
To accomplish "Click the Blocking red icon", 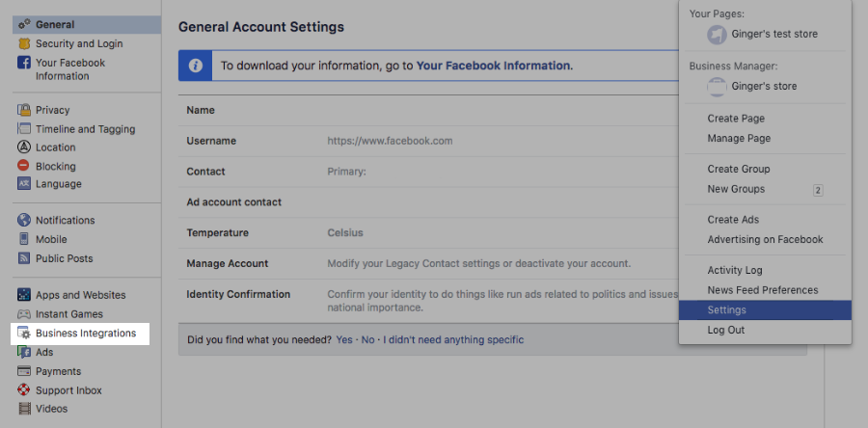I will pos(24,166).
